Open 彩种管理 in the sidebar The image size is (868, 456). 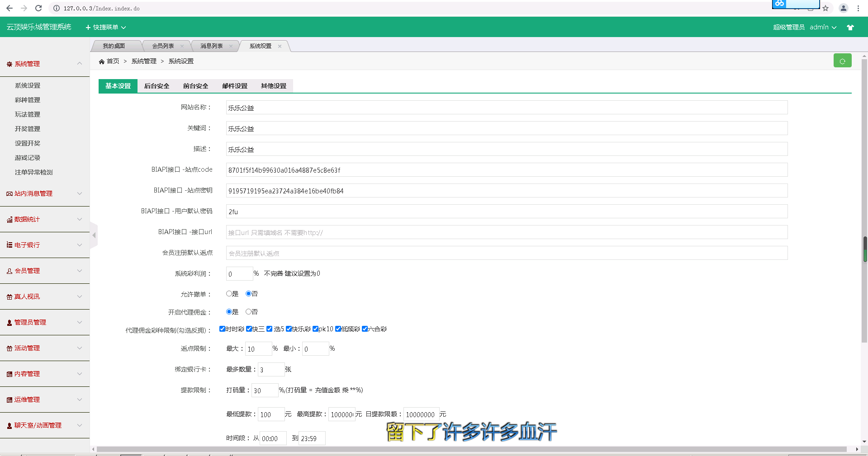click(28, 100)
